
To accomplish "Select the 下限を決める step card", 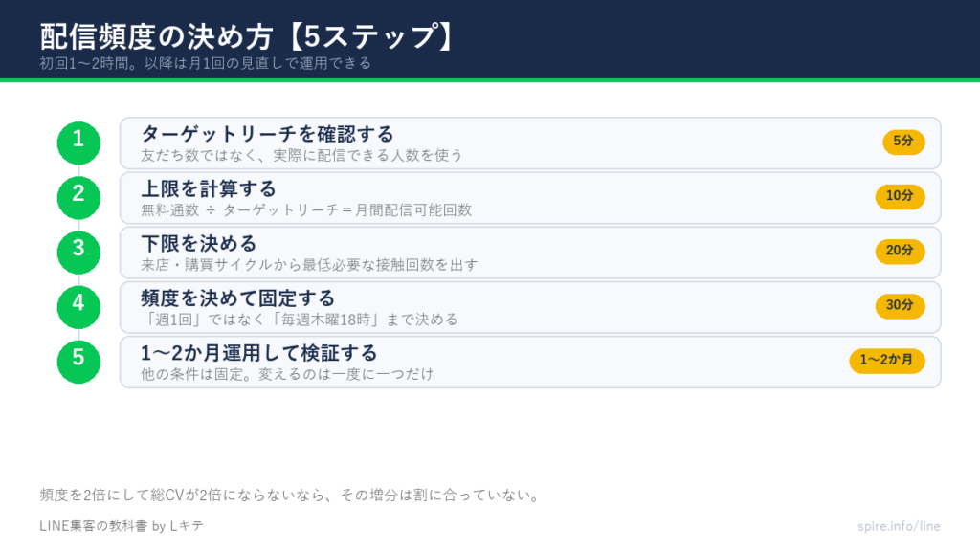I will pos(530,253).
